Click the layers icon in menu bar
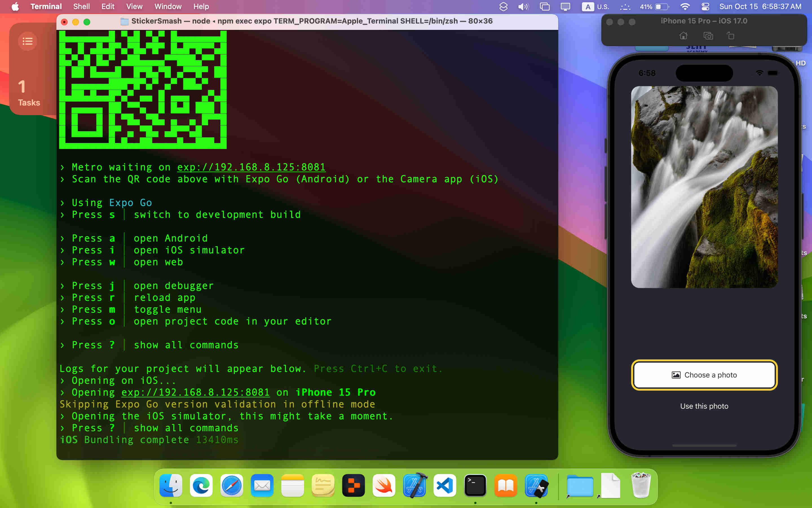 [503, 6]
